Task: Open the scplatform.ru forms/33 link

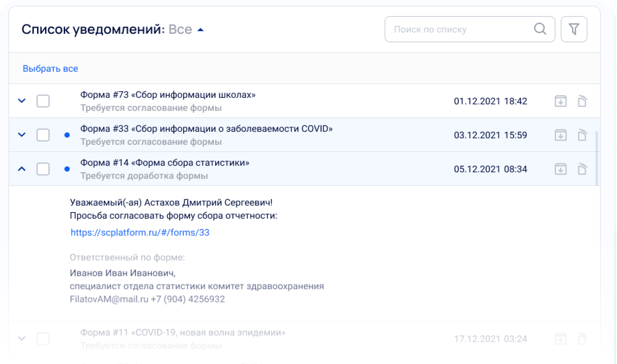Action: pos(140,232)
